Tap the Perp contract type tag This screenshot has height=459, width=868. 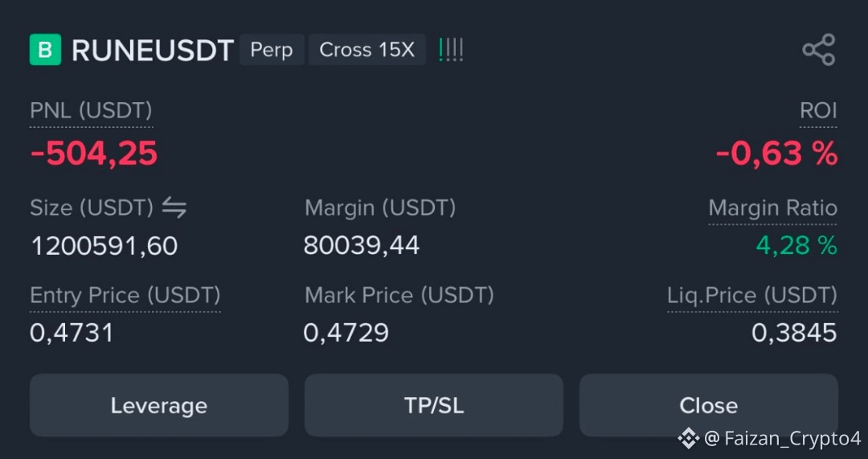point(272,50)
